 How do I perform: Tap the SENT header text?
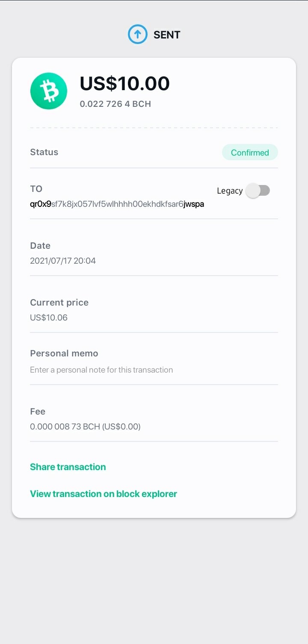[167, 35]
